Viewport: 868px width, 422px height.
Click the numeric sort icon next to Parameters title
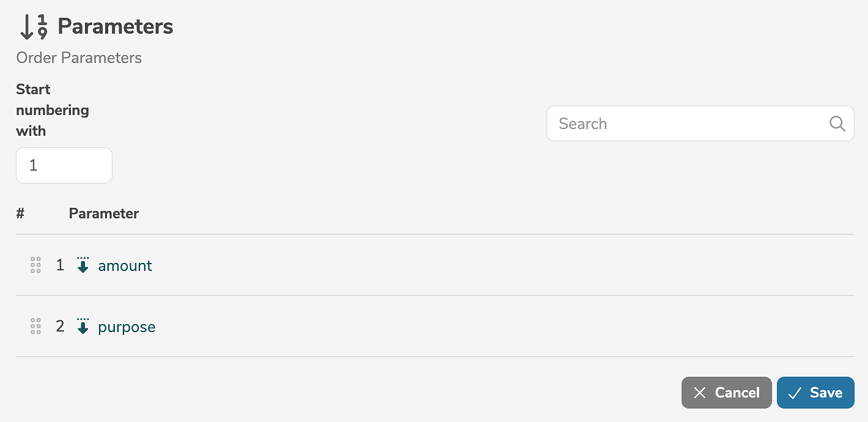tap(33, 27)
